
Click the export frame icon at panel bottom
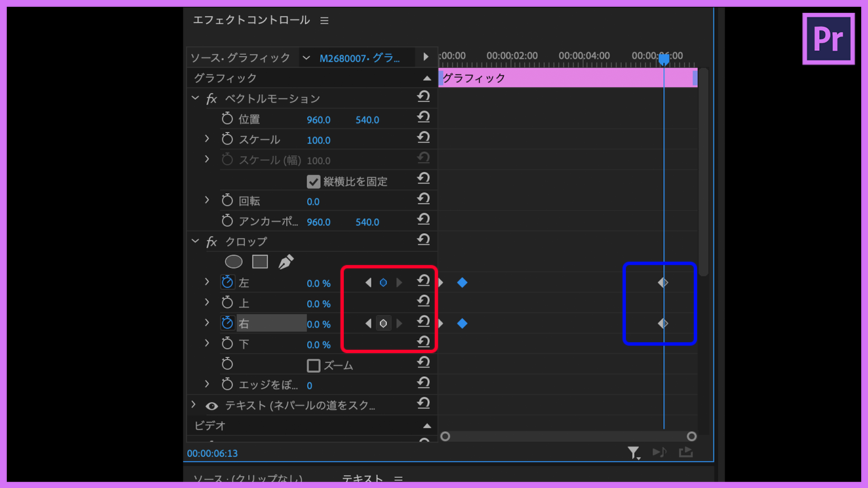click(x=686, y=452)
